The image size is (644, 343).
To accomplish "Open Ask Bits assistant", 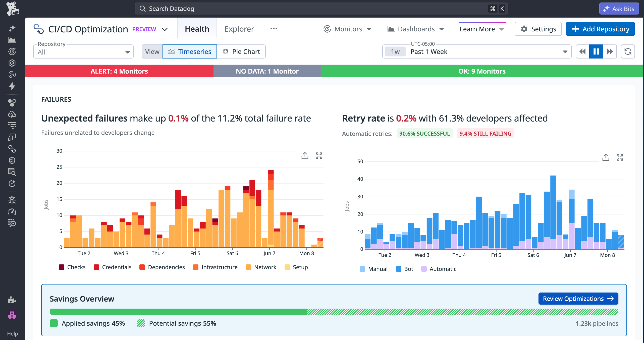I will 619,9.
